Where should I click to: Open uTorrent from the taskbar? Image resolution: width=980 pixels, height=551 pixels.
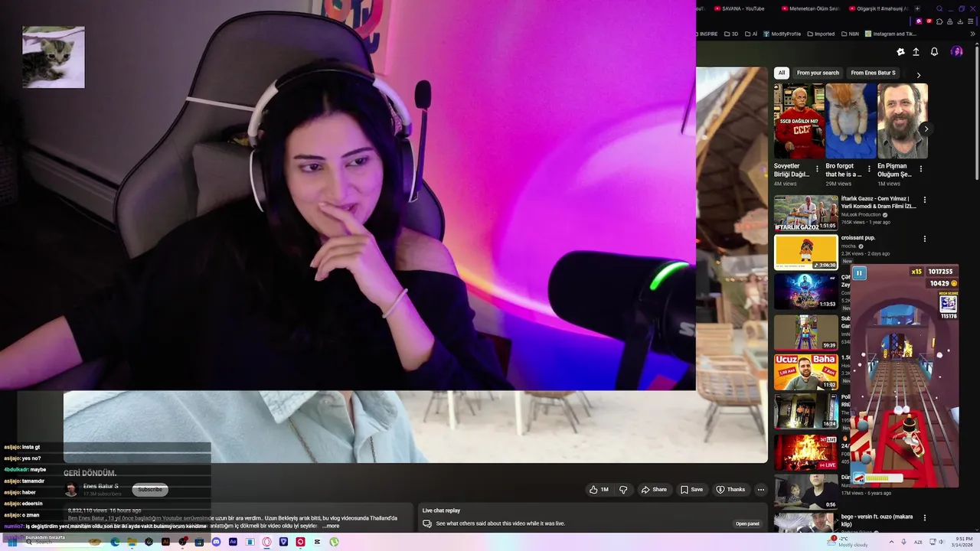tap(334, 542)
